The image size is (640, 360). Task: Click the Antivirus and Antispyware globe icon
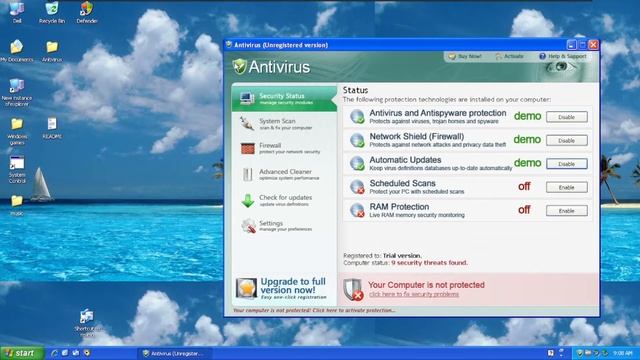[x=357, y=117]
